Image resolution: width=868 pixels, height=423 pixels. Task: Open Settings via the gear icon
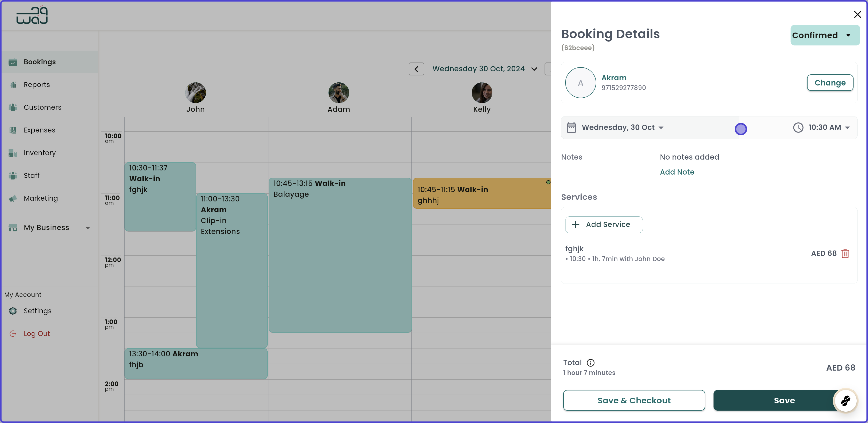[13, 311]
